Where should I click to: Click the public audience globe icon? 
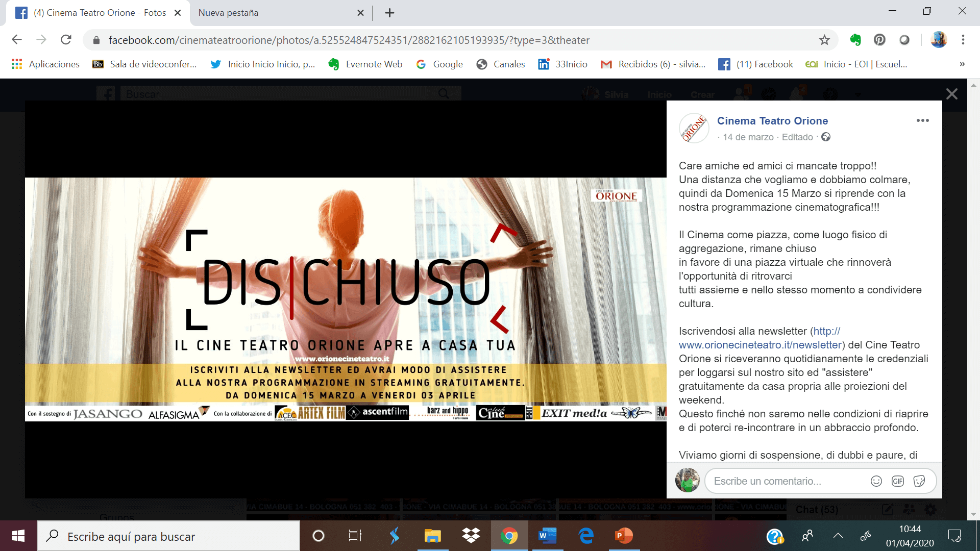coord(826,137)
